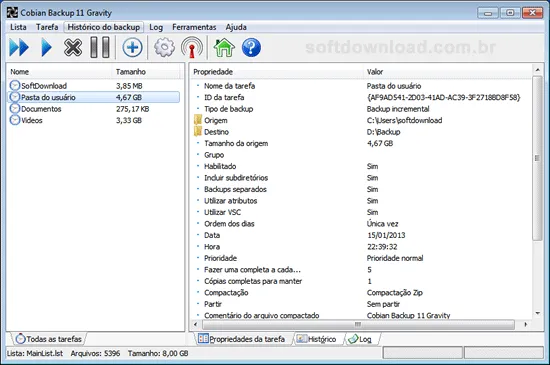Click the Backup incremental value

pyautogui.click(x=398, y=109)
